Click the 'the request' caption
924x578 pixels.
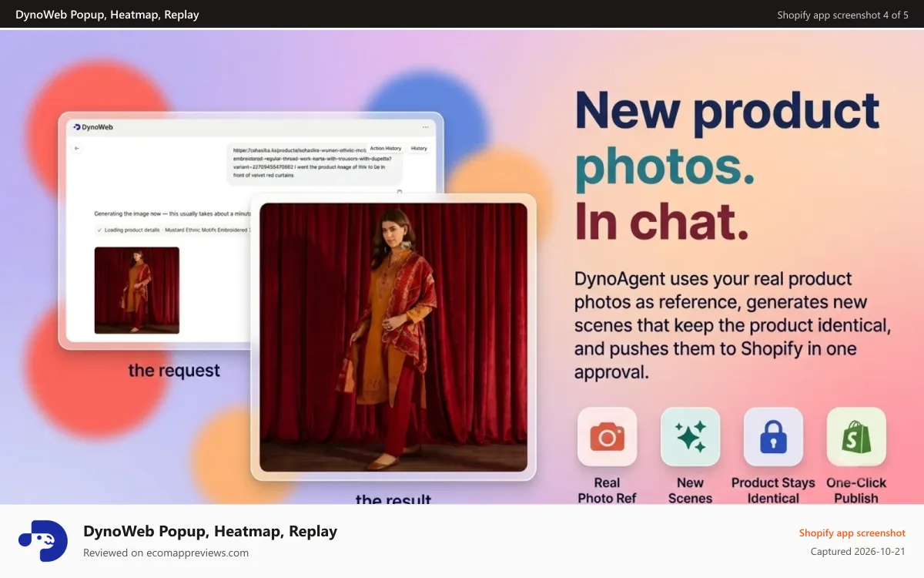point(174,371)
